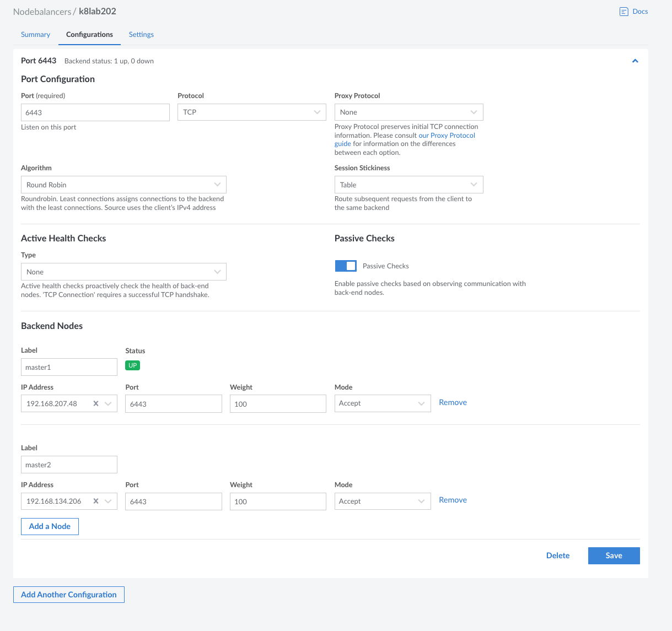Clear the 192.168.207.48 IP address selection
This screenshot has height=631, width=672.
coord(96,403)
